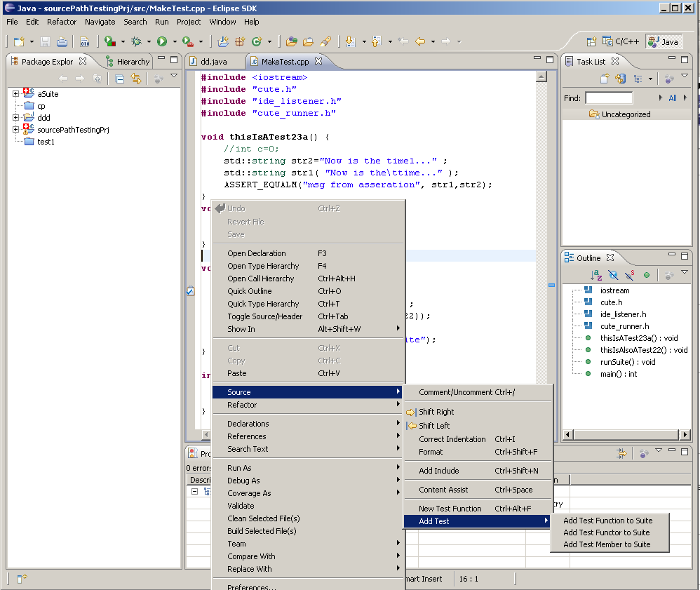Toggle Link with Editor in Package Explorer

(x=135, y=79)
